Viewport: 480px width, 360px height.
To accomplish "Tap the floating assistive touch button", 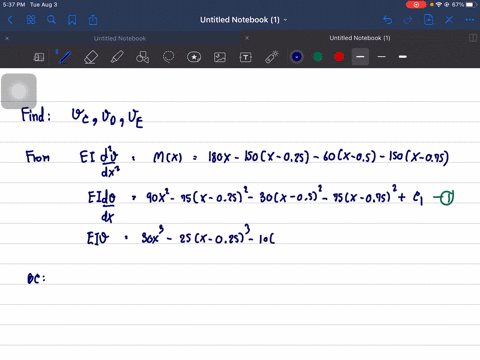I will tap(19, 91).
